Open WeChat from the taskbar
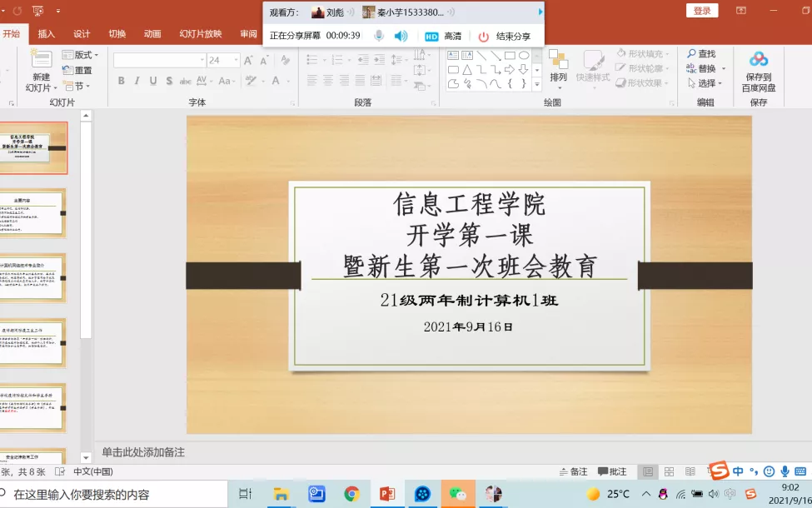Screen dimensions: 812x508 pyautogui.click(x=458, y=494)
